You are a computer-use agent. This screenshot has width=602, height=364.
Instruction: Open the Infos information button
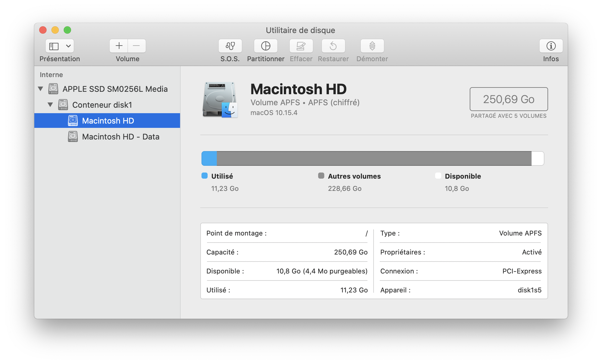click(551, 46)
